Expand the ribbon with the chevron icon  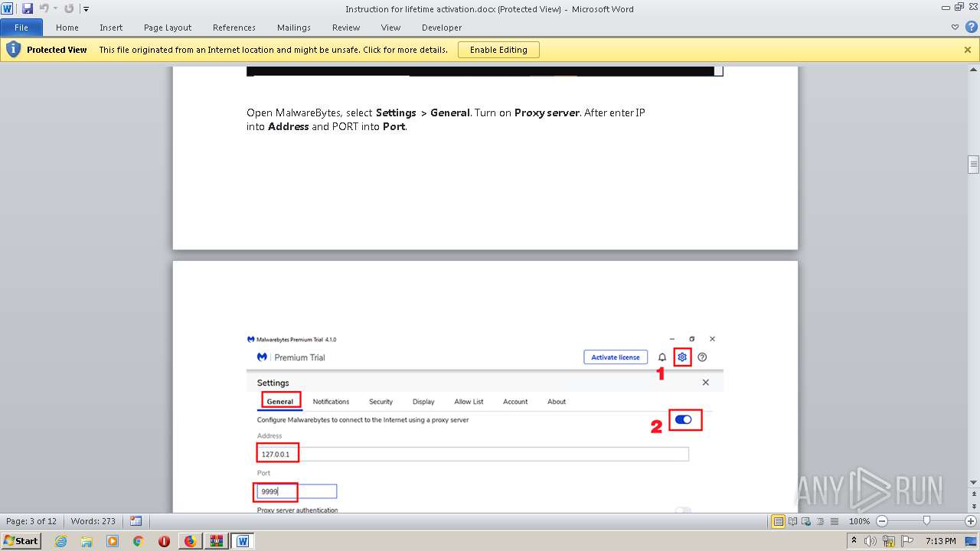pyautogui.click(x=955, y=27)
